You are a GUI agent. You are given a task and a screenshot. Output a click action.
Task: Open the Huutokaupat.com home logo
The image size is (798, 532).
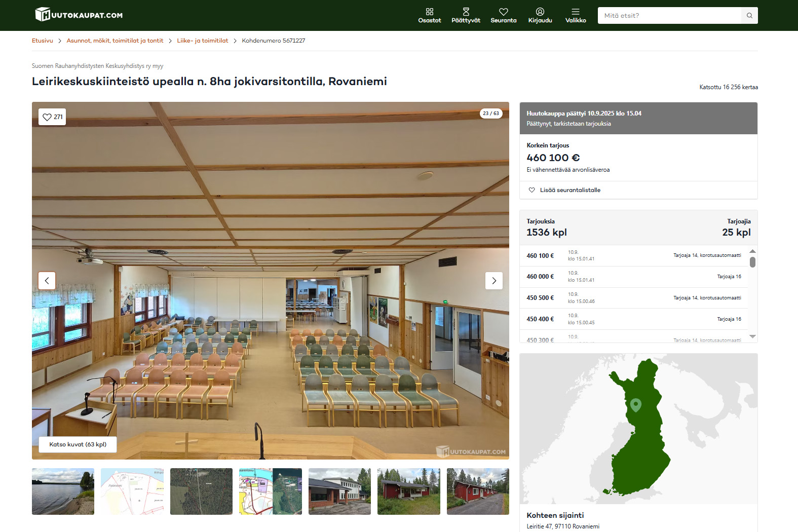pyautogui.click(x=79, y=15)
